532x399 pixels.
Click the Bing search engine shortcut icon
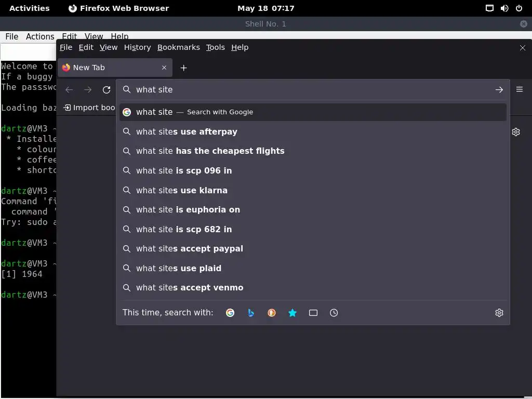click(x=251, y=312)
